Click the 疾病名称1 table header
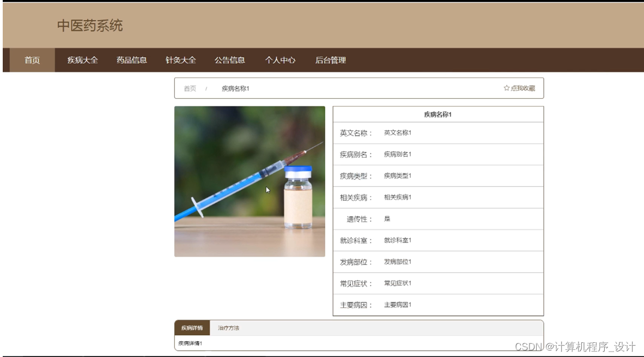Screen dimensions: 644x357 coord(438,114)
